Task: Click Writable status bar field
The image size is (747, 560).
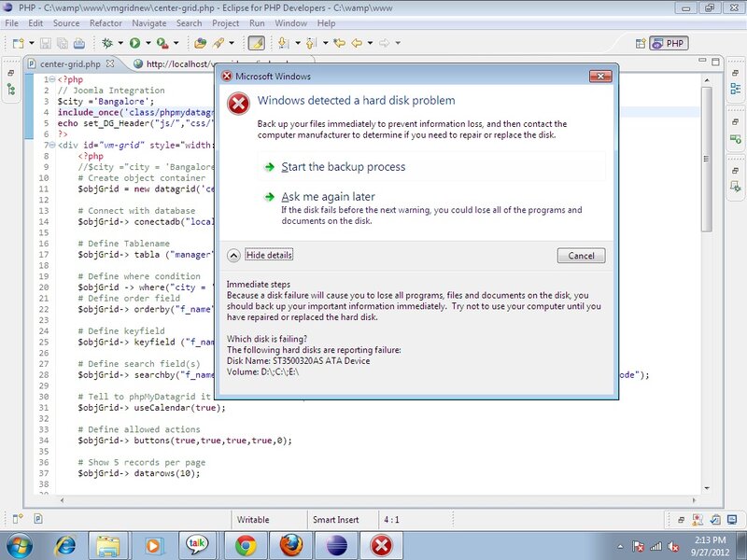Action: click(253, 520)
